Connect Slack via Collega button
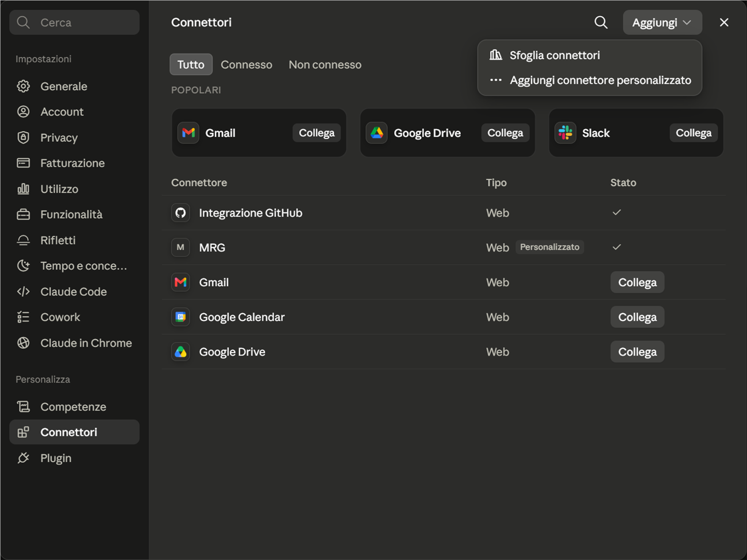This screenshot has width=747, height=560. point(694,133)
